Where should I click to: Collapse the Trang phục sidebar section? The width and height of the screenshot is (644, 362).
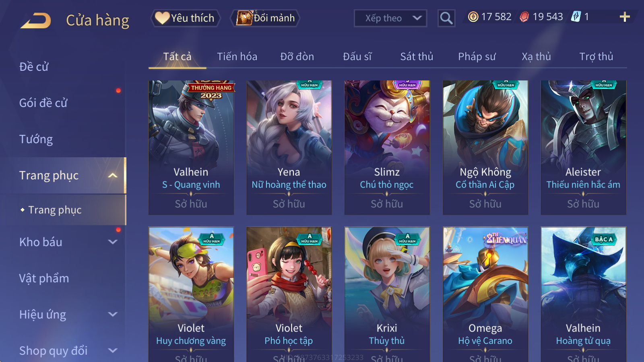[113, 175]
